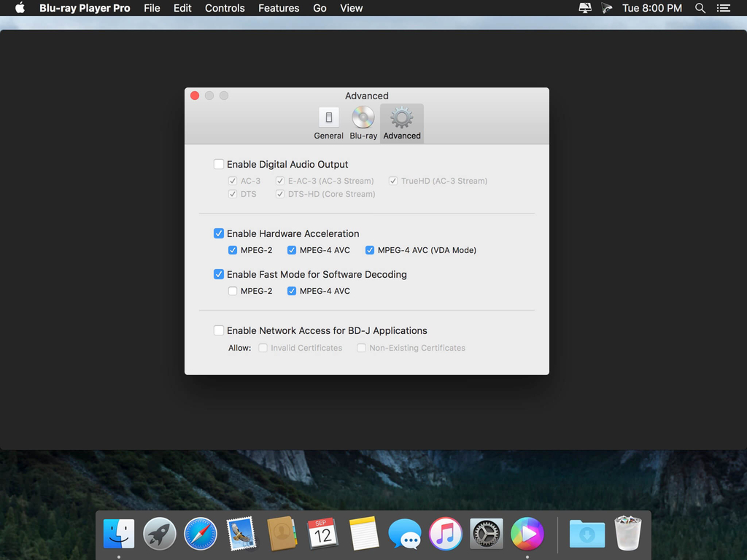
Task: Open the File menu
Action: (152, 8)
